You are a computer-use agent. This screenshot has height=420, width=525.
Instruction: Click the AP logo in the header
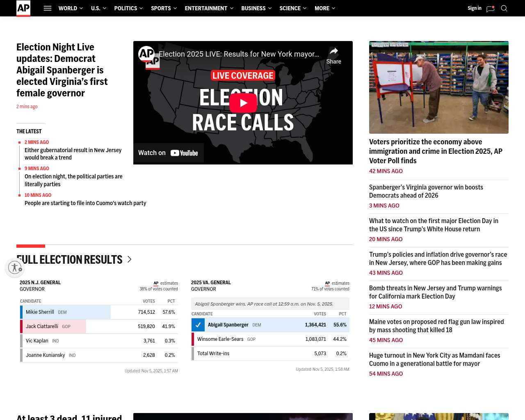point(23,8)
